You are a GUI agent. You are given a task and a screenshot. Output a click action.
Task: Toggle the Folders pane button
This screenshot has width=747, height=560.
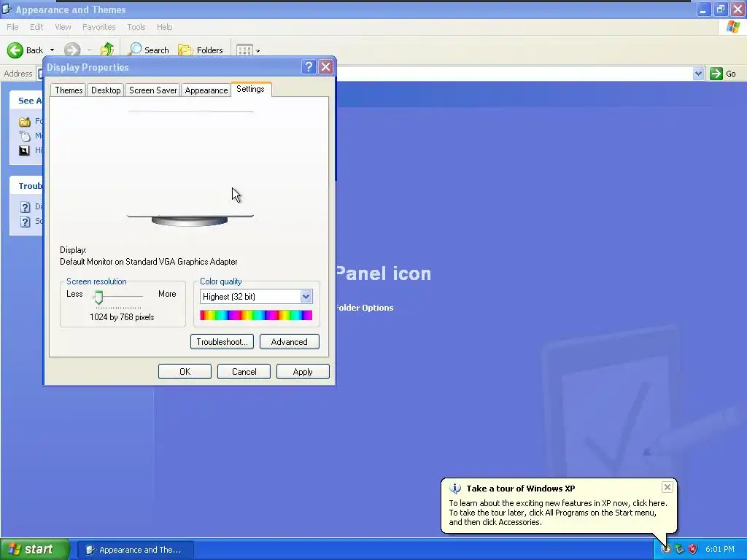[201, 50]
